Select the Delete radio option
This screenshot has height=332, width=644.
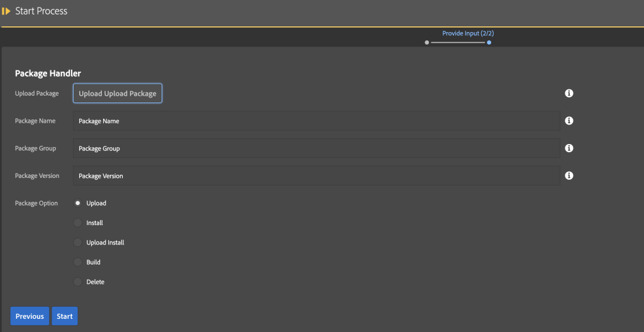click(x=78, y=282)
